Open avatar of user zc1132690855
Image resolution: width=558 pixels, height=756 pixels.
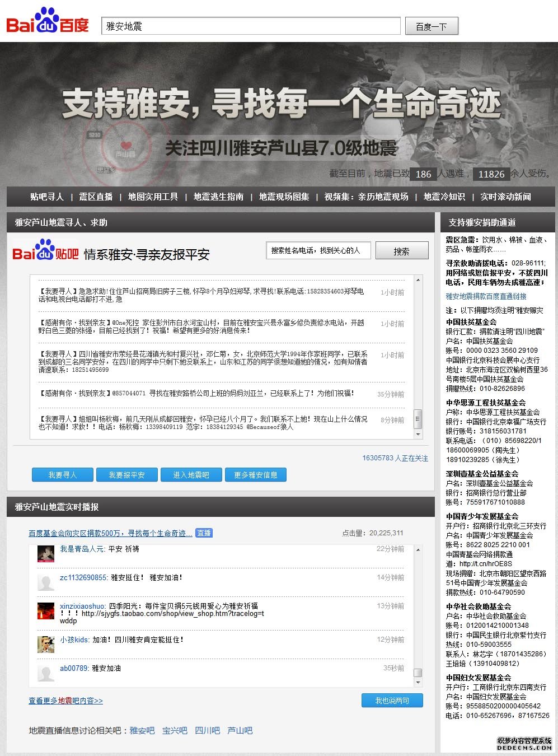46,582
